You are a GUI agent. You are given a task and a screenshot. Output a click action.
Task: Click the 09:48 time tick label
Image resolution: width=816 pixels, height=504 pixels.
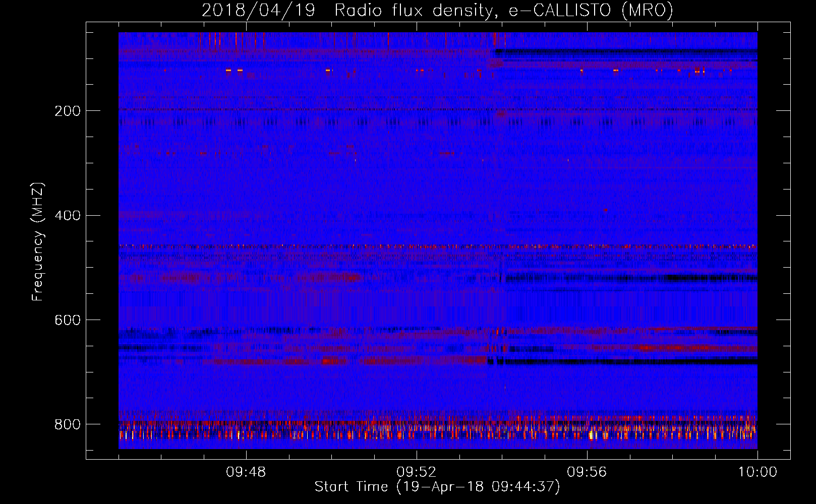[x=246, y=472]
